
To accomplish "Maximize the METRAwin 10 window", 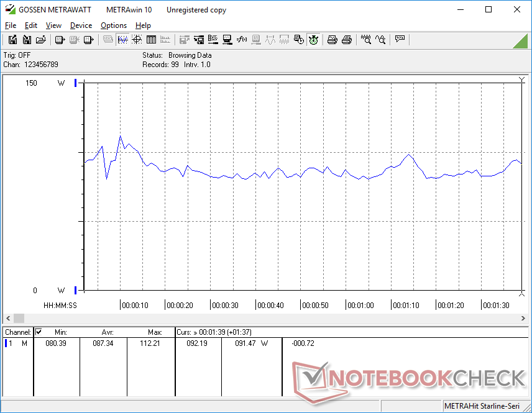I will [488, 9].
